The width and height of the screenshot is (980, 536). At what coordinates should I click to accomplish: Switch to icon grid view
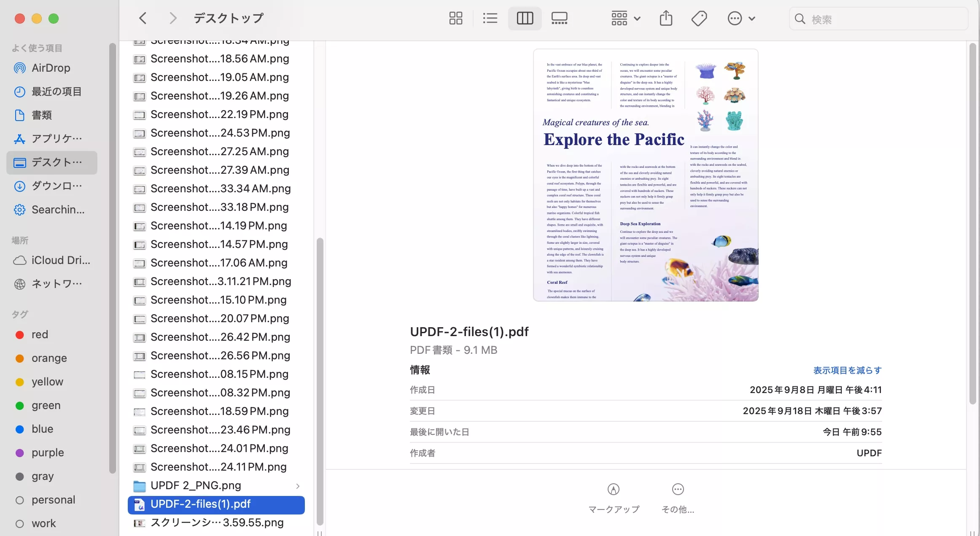click(455, 18)
